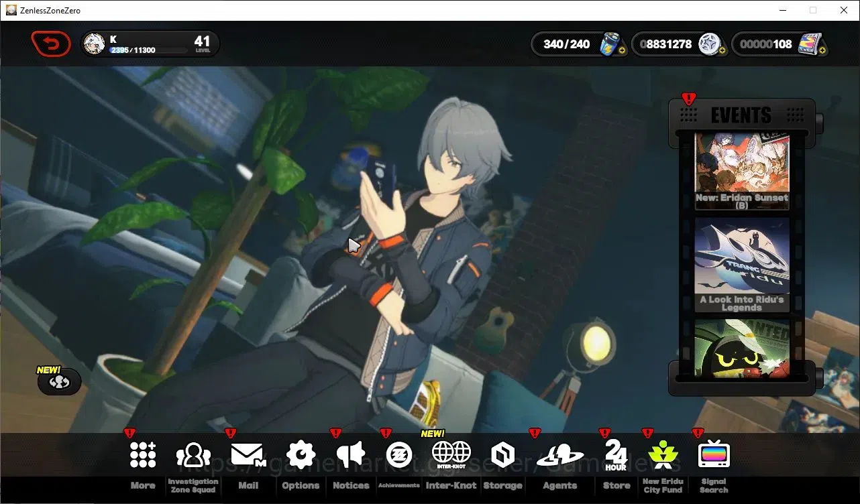This screenshot has width=860, height=504.
Task: Open Investigation Zone Squad icon
Action: (x=193, y=456)
